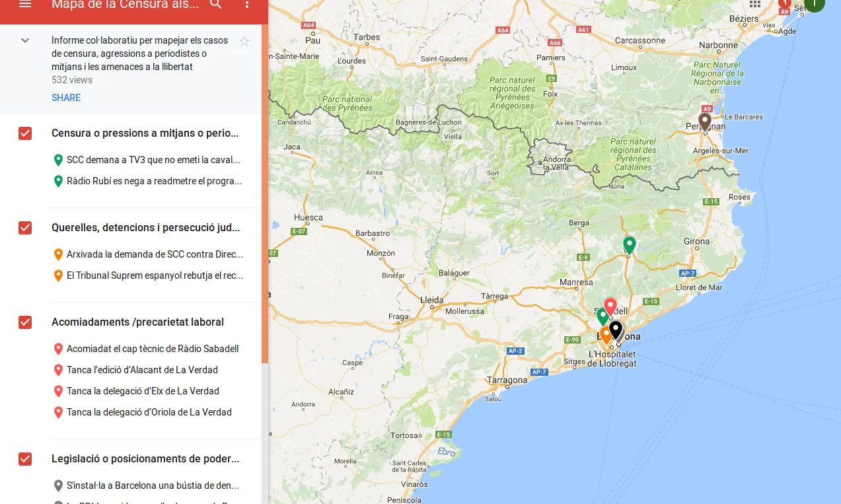Open the search magnifier in the title bar
Screen dimensions: 841x504
[215, 5]
